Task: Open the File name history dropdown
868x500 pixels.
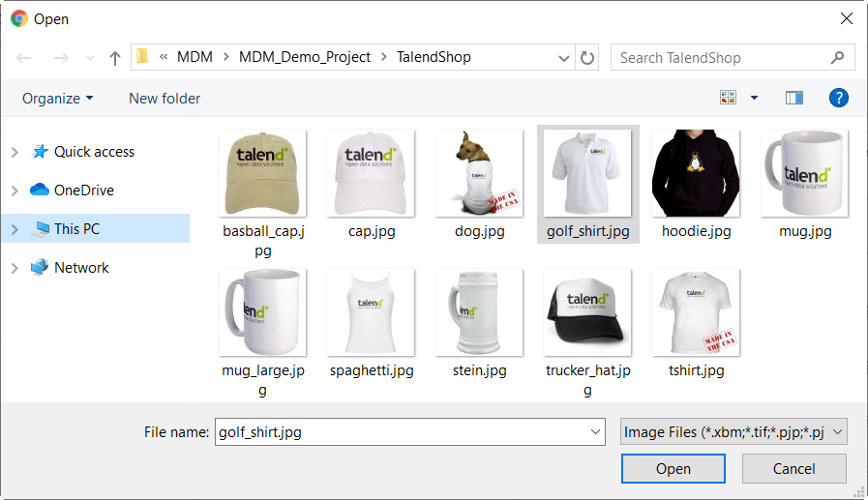Action: [x=594, y=432]
